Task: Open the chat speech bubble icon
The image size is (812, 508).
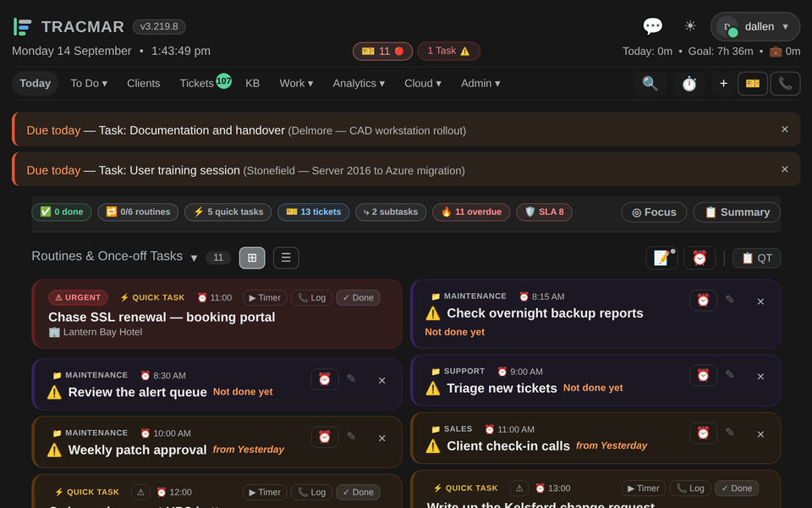Action: [652, 26]
